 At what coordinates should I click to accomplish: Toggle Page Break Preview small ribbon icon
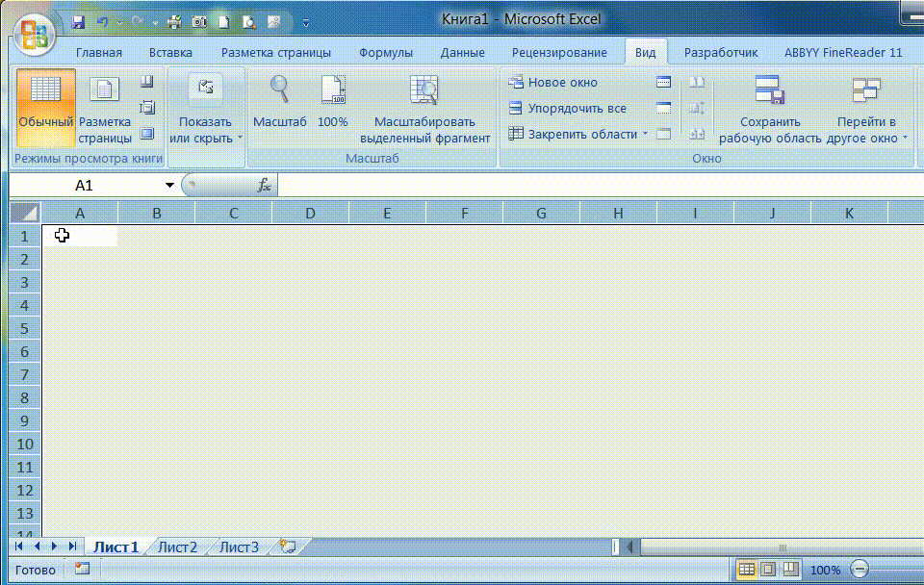point(146,82)
